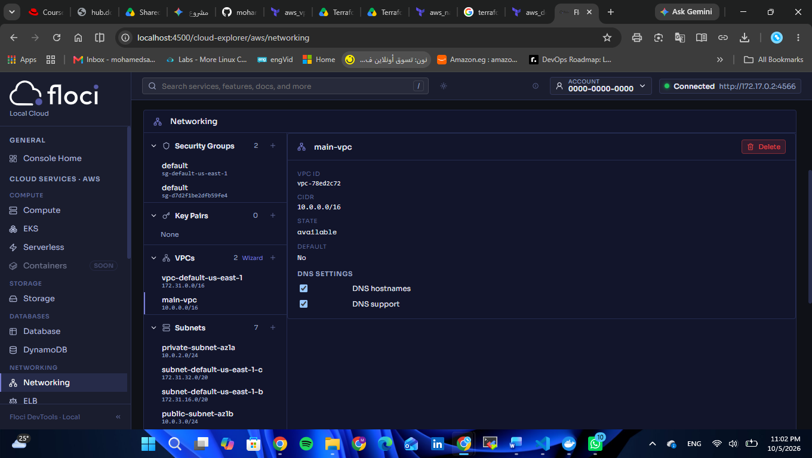The image size is (812, 458).
Task: Open WhatsApp from taskbar
Action: click(x=595, y=444)
